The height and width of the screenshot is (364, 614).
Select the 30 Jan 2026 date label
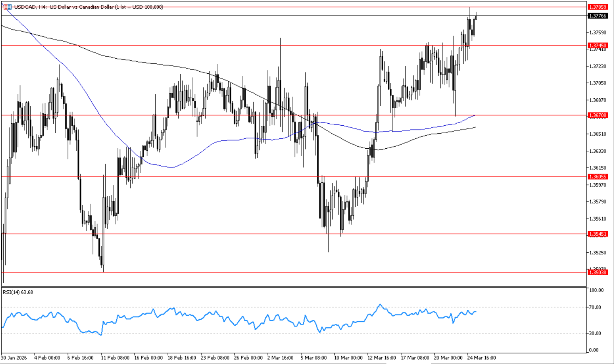click(x=14, y=358)
